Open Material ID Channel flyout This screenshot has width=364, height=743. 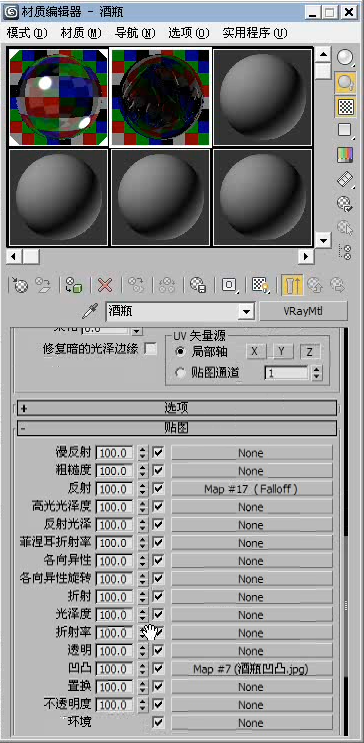pos(229,285)
